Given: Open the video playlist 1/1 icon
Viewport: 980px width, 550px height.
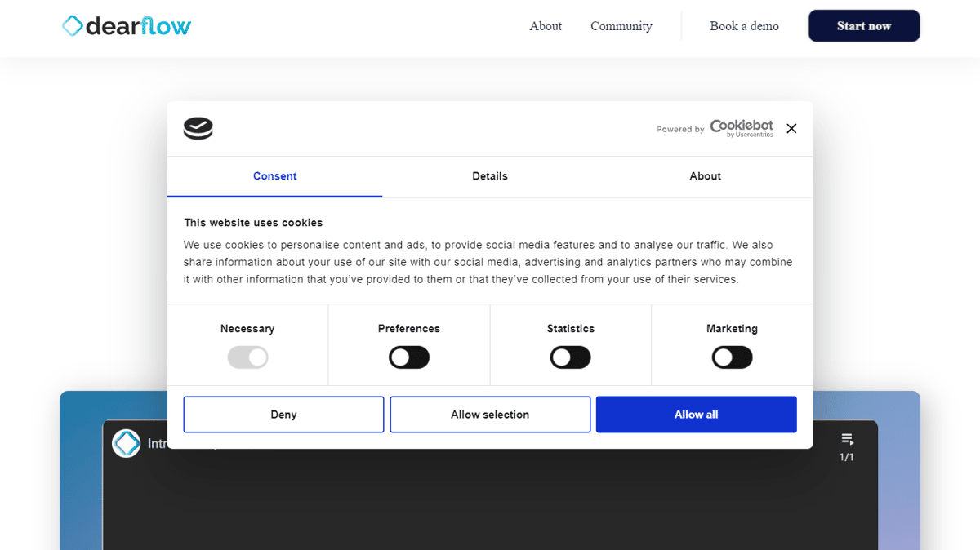Looking at the screenshot, I should [x=847, y=446].
